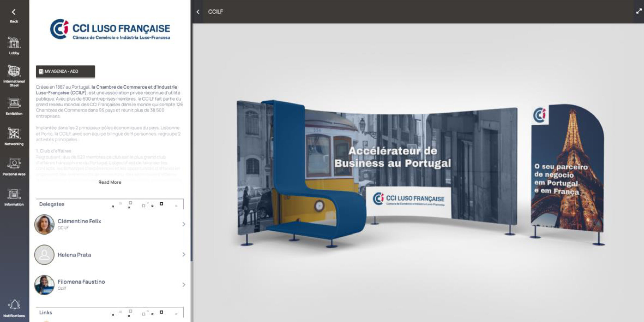644x322 pixels.
Task: Click the back chevron beside CCILF title
Action: (x=198, y=12)
